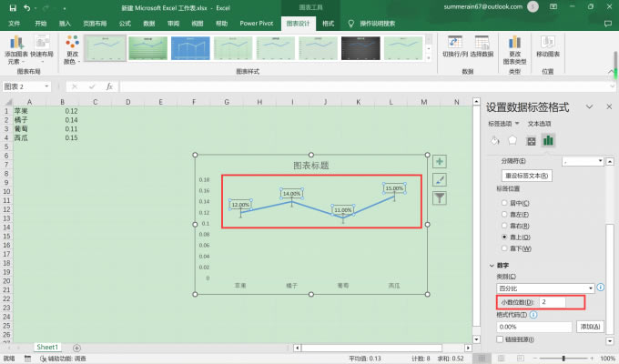619x364 pixels.
Task: Open the chart filter funnel button
Action: (x=439, y=197)
